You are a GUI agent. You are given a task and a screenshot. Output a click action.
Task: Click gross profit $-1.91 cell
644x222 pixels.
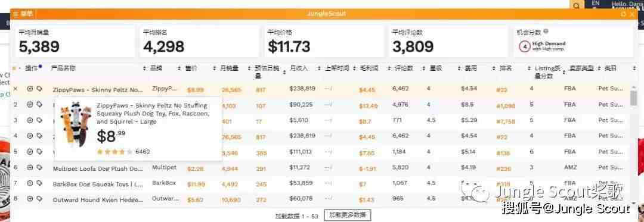[367, 168]
